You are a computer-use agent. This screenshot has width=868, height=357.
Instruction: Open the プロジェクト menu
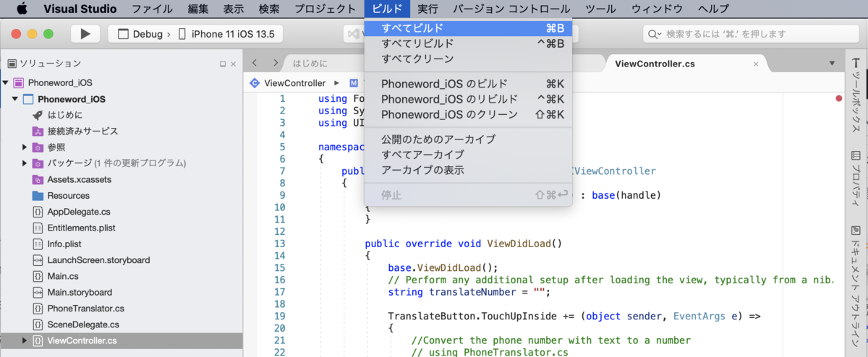(325, 9)
